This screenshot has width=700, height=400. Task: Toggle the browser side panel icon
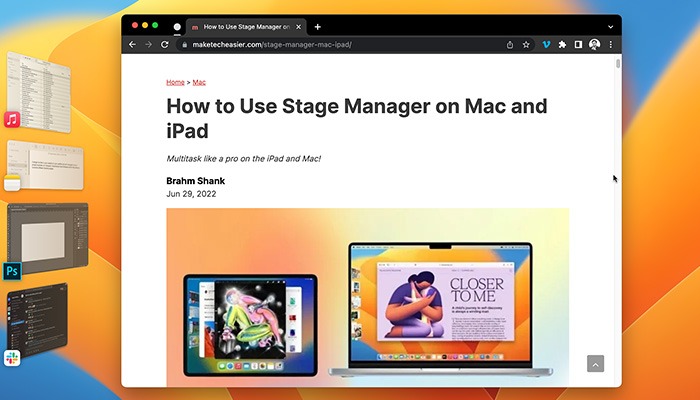click(578, 45)
